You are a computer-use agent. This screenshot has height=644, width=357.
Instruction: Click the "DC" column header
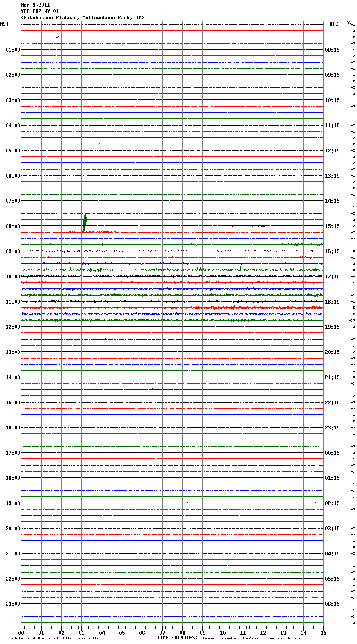(x=349, y=23)
